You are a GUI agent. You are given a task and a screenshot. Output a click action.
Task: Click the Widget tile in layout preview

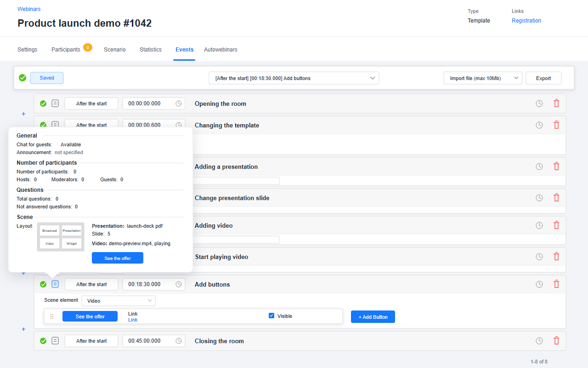72,243
